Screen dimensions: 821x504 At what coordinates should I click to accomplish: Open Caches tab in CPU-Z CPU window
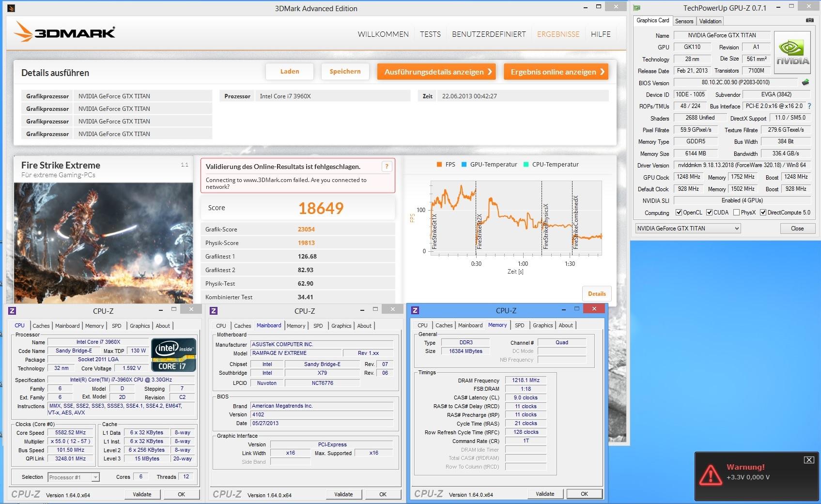tap(41, 326)
